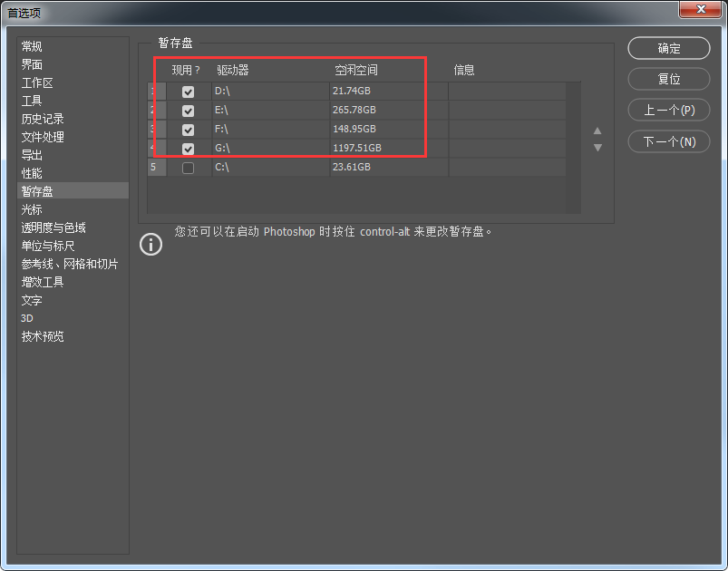728x571 pixels.
Task: Uncheck the E:\ scratch disk checkbox
Action: coord(188,111)
